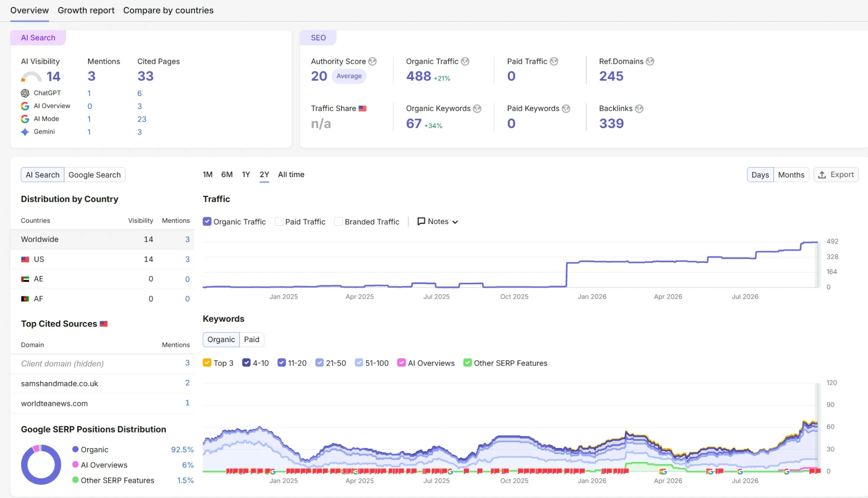
Task: Click the flag beside Top Cited Sources
Action: [x=104, y=324]
